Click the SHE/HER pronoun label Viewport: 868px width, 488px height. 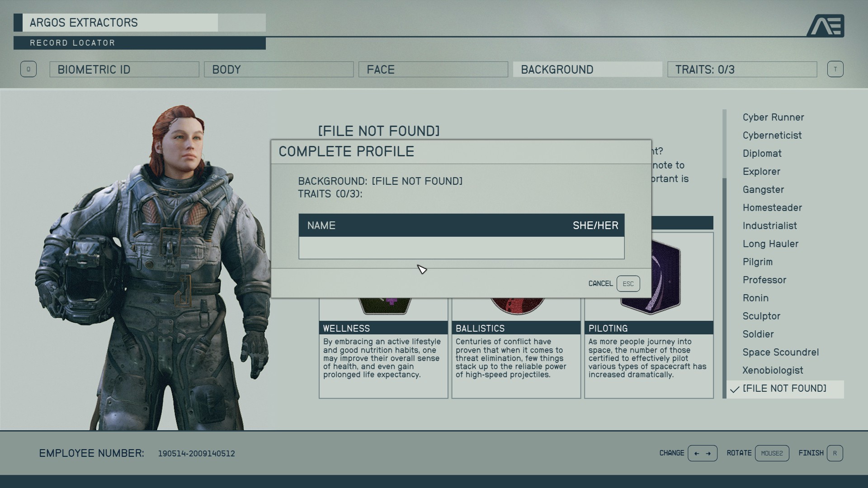click(595, 225)
